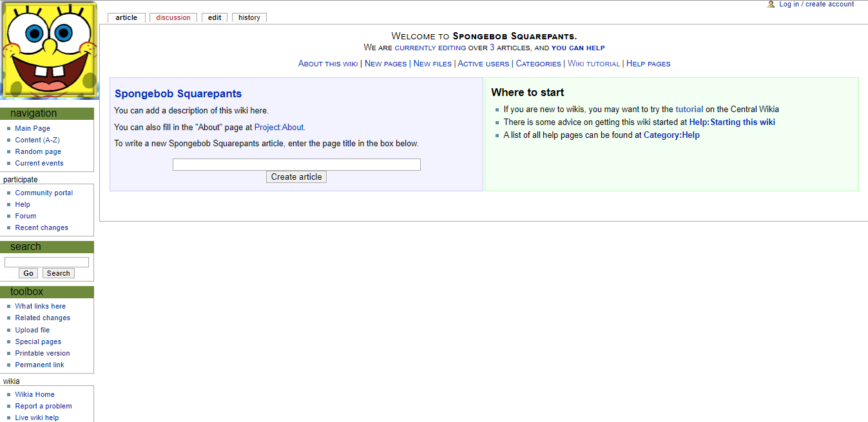This screenshot has width=868, height=422.
Task: Open Related changes in toolbox
Action: [43, 318]
